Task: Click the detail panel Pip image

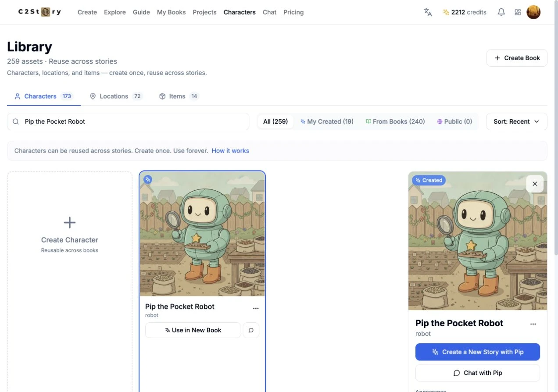Action: pos(478,241)
